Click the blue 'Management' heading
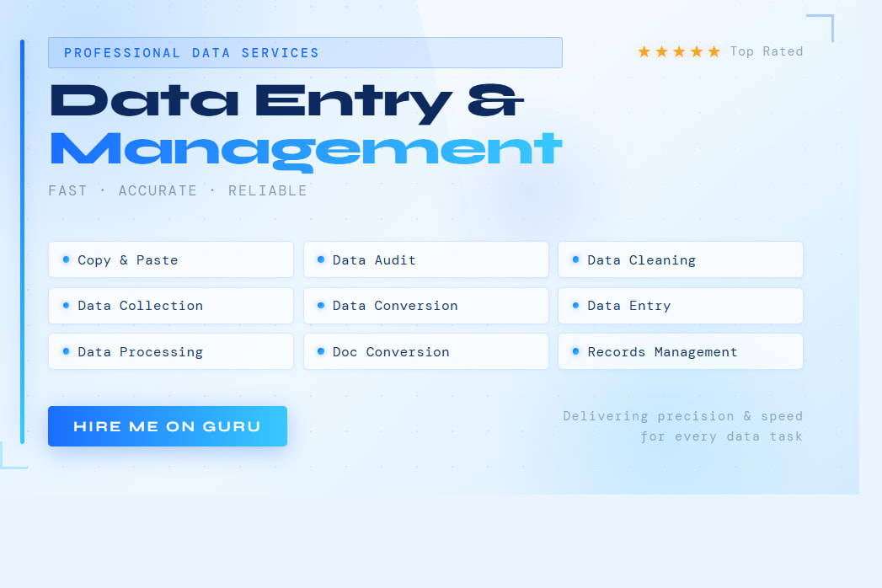 click(306, 151)
